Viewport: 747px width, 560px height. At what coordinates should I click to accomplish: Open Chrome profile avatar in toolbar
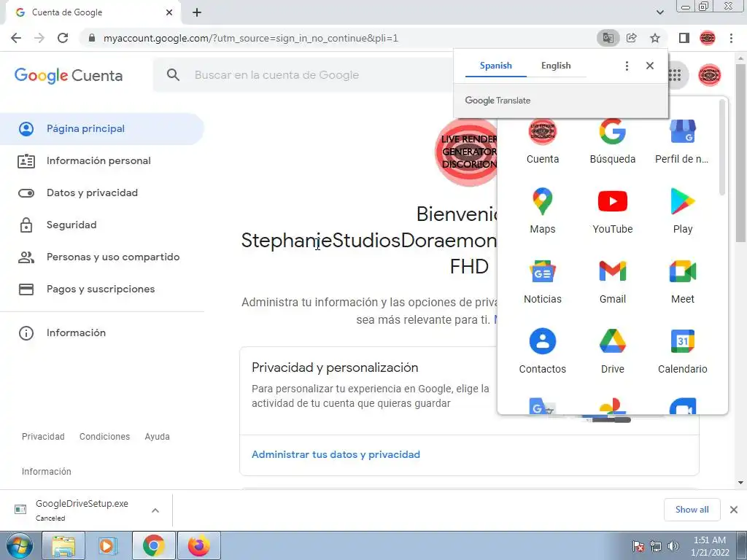pos(708,38)
